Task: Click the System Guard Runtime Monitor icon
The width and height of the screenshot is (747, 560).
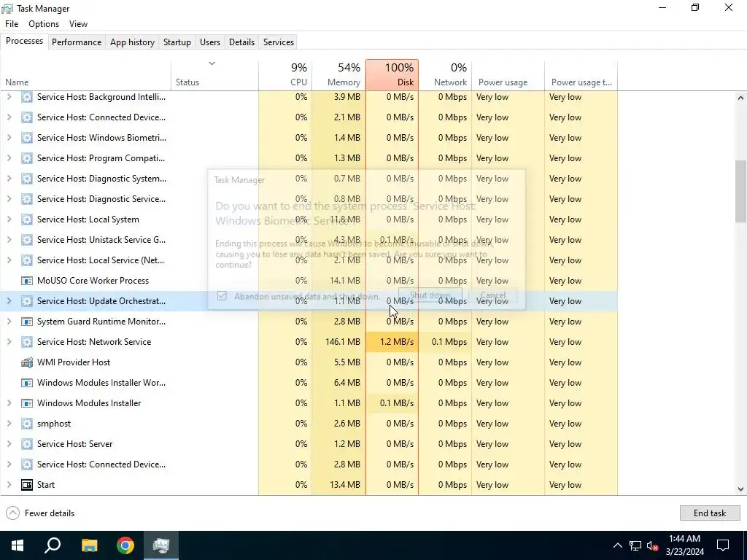Action: 27,322
